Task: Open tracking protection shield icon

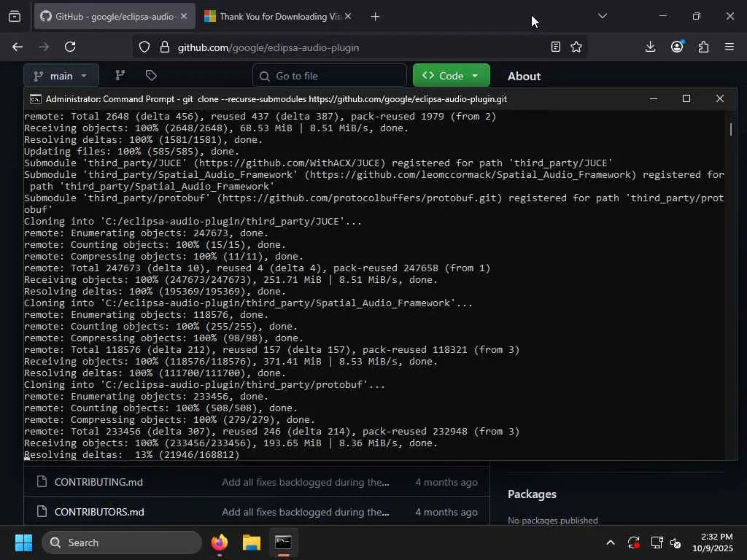Action: (144, 47)
